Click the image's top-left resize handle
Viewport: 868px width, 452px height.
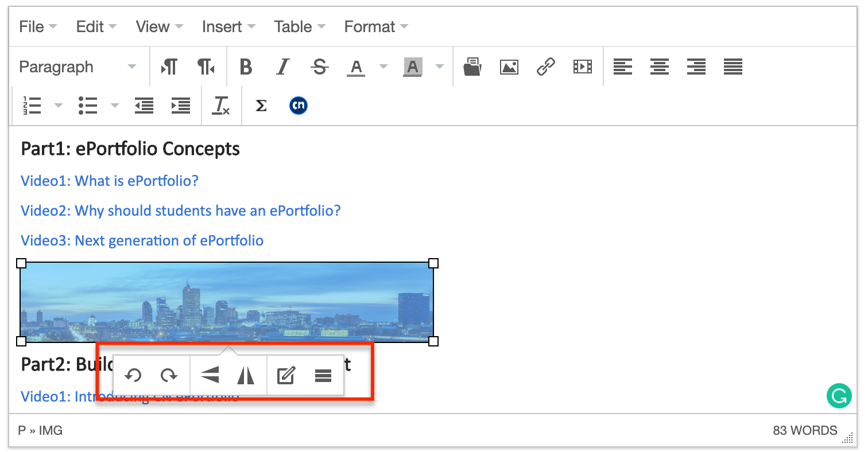click(21, 263)
